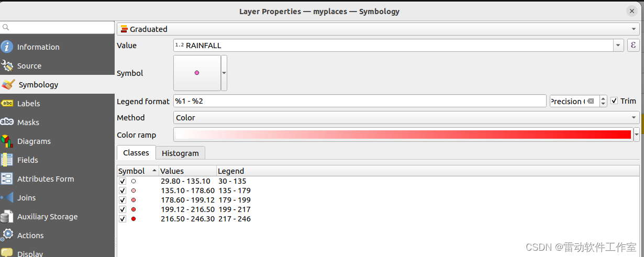The width and height of the screenshot is (644, 257).
Task: Sort by the Symbol column header
Action: click(138, 171)
